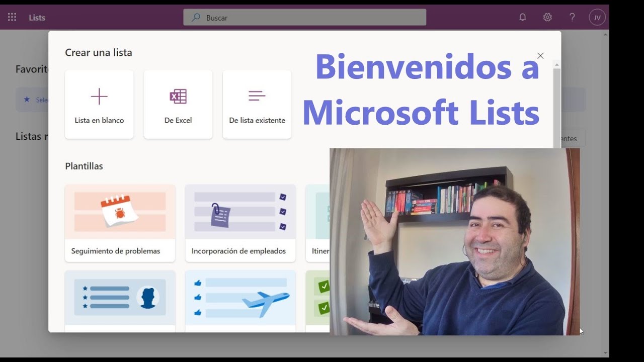Choose De lista existente option
The height and width of the screenshot is (362, 644).
(257, 105)
